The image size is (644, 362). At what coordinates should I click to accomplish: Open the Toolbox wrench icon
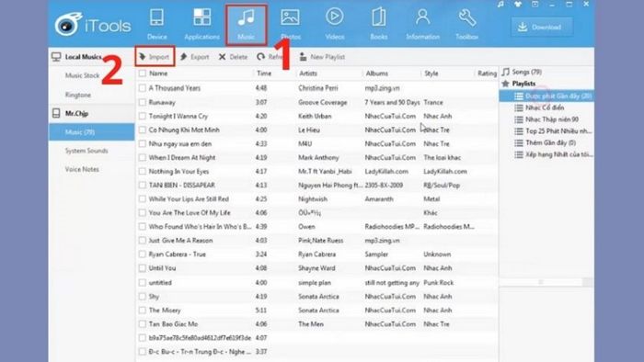tap(467, 17)
